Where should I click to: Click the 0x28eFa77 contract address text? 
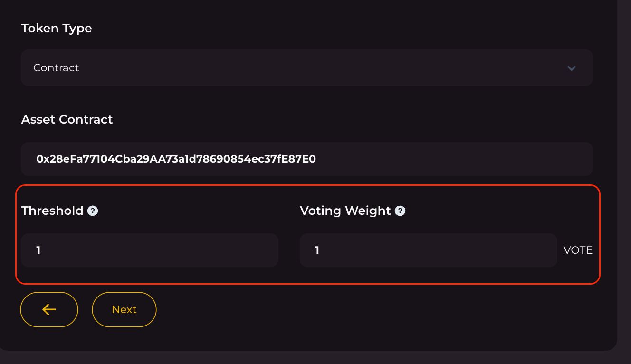point(176,159)
